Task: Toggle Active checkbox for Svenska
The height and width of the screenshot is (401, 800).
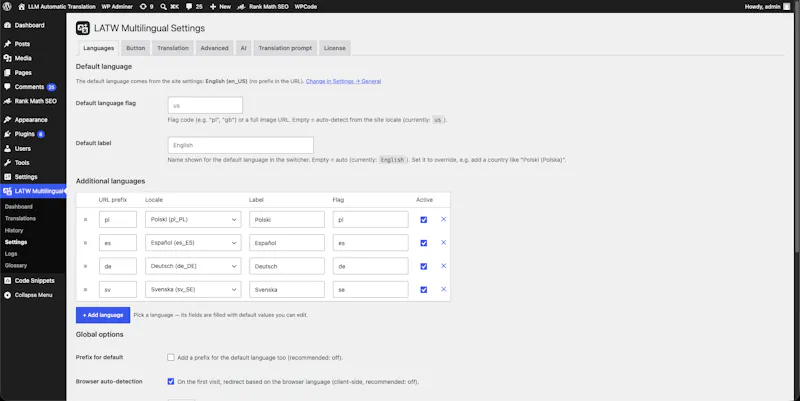Action: 423,290
